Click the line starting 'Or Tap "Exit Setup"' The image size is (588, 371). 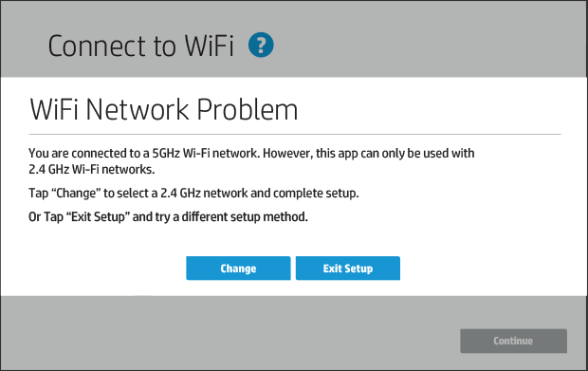tap(169, 217)
